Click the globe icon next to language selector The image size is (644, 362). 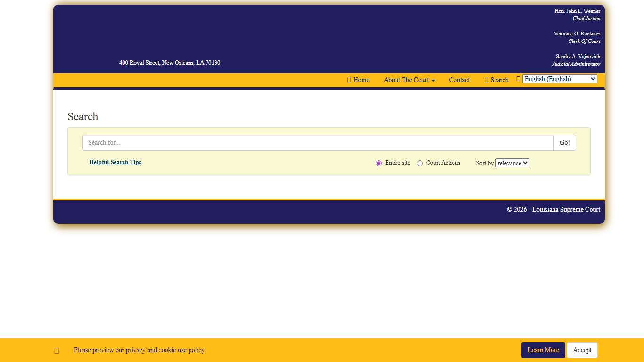[x=518, y=78]
